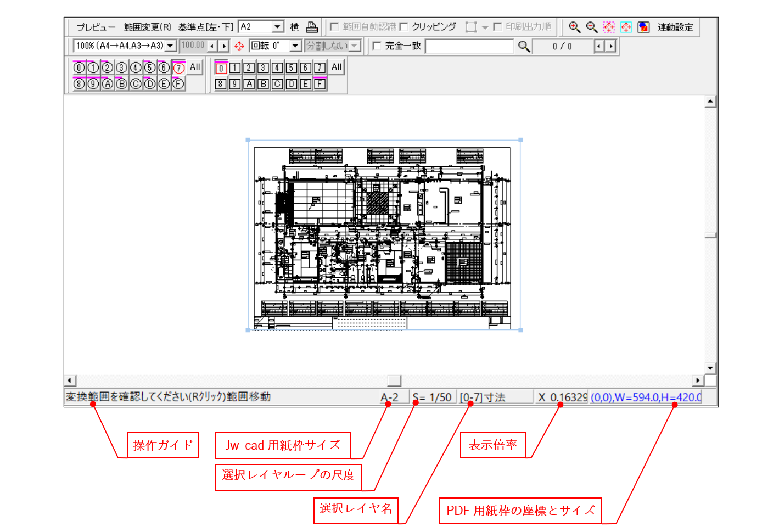This screenshot has width=779, height=532.
Task: Open the 回転 0° rotation dropdown
Action: [x=295, y=46]
